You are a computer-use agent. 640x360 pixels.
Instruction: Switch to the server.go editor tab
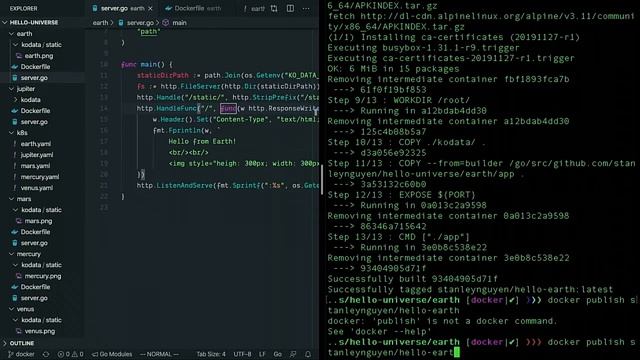pyautogui.click(x=122, y=8)
